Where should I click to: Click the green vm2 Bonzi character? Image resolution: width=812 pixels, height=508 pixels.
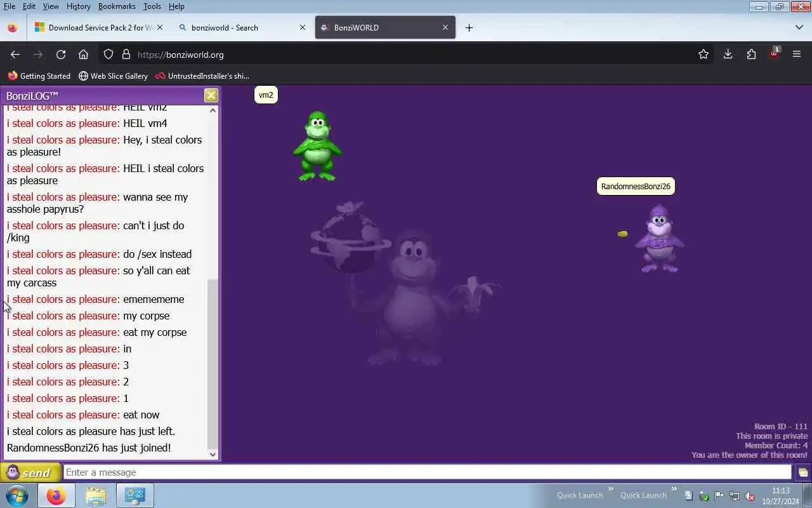point(317,146)
